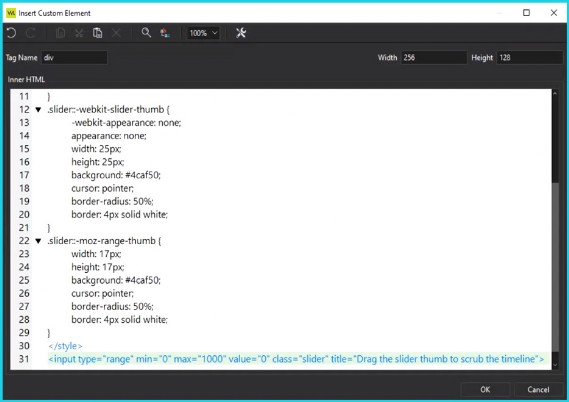The image size is (569, 402).
Task: Open Find with the magnifier icon
Action: [x=146, y=33]
